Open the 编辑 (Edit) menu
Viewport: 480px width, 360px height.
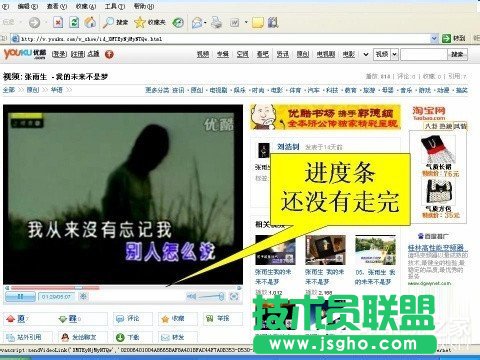[27, 6]
